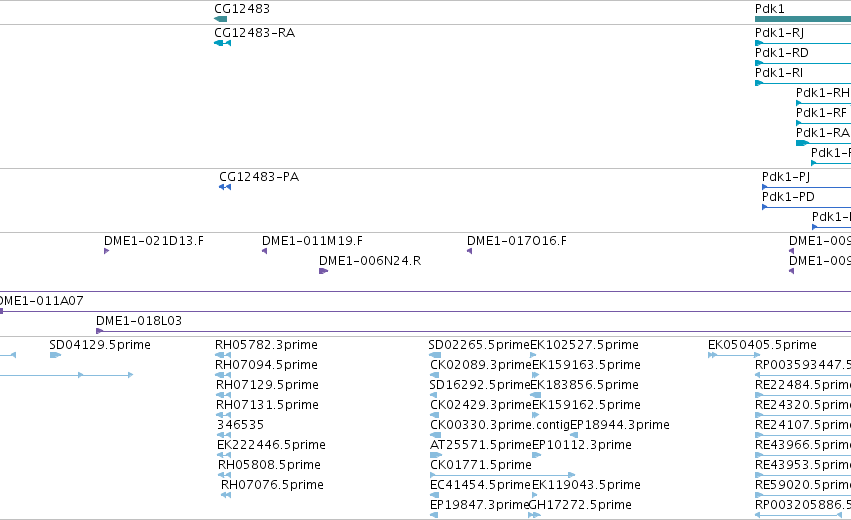851x520 pixels.
Task: Click the SD04129.5prime EST arrow glyph
Action: pos(55,355)
